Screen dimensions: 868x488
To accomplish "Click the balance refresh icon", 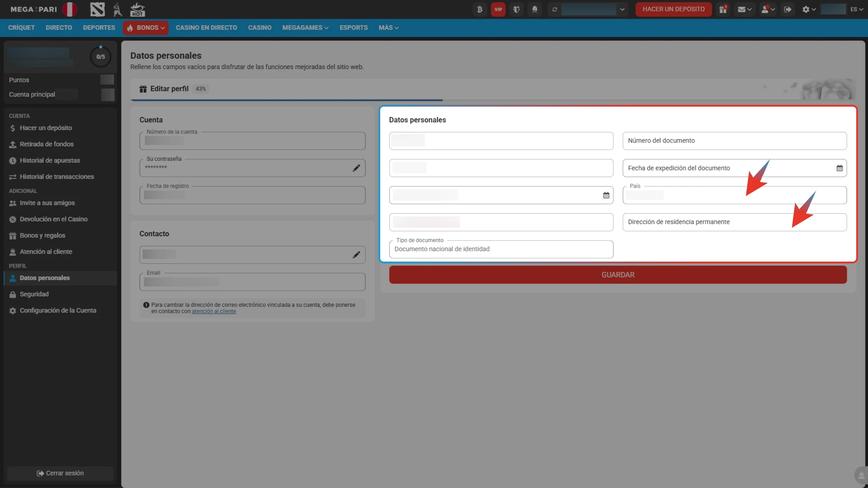I will click(x=555, y=9).
